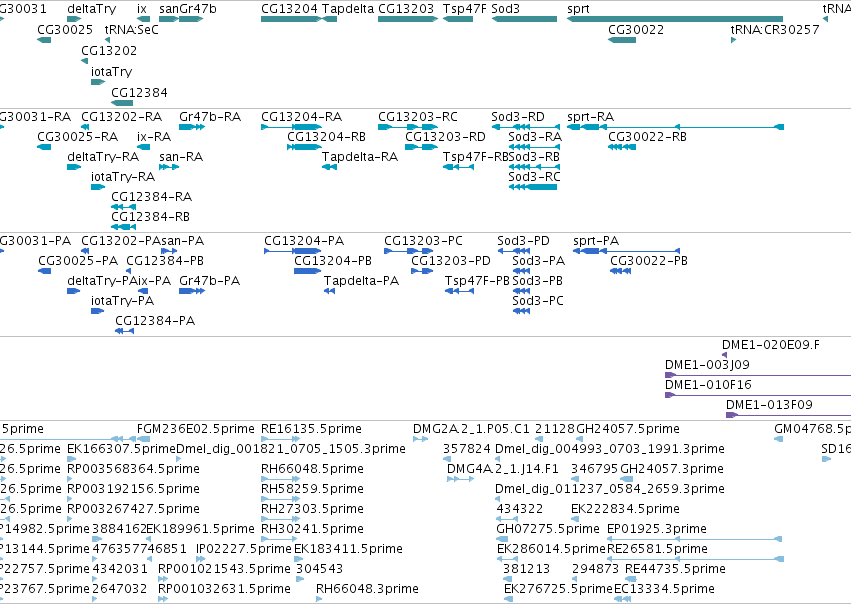Click EST EK183411.5prime
This screenshot has width=851, height=604.
tap(348, 549)
